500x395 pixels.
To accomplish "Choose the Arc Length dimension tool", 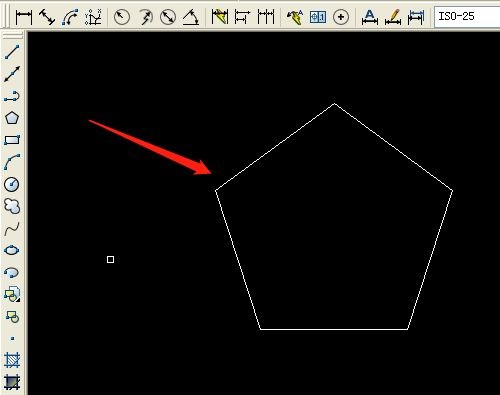I will tap(70, 17).
